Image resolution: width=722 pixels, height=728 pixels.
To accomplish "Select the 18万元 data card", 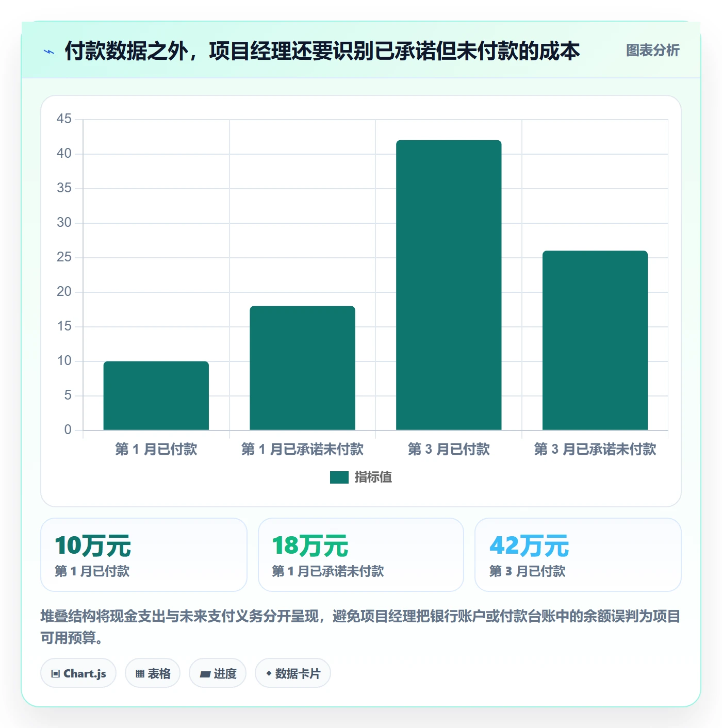I will tap(361, 555).
